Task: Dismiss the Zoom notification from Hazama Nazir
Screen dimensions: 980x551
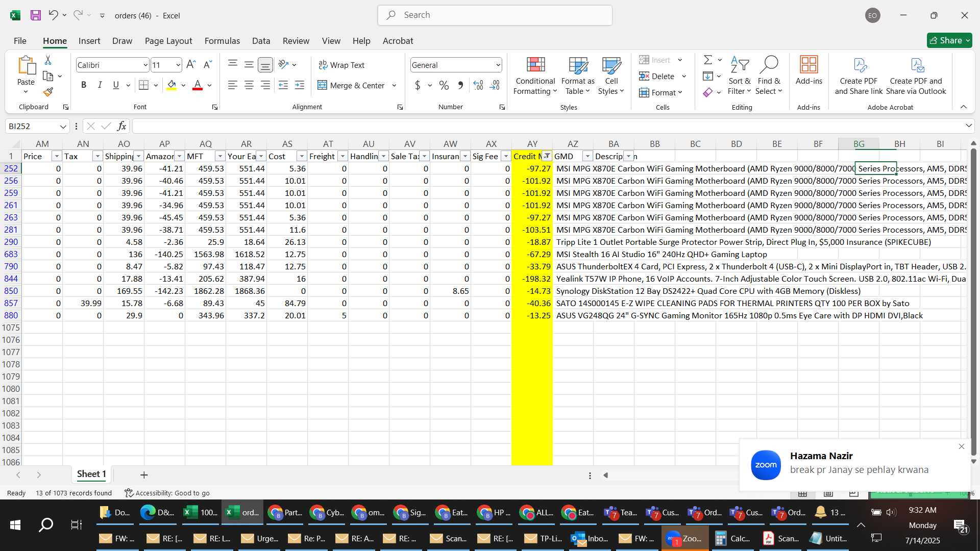Action: click(962, 446)
